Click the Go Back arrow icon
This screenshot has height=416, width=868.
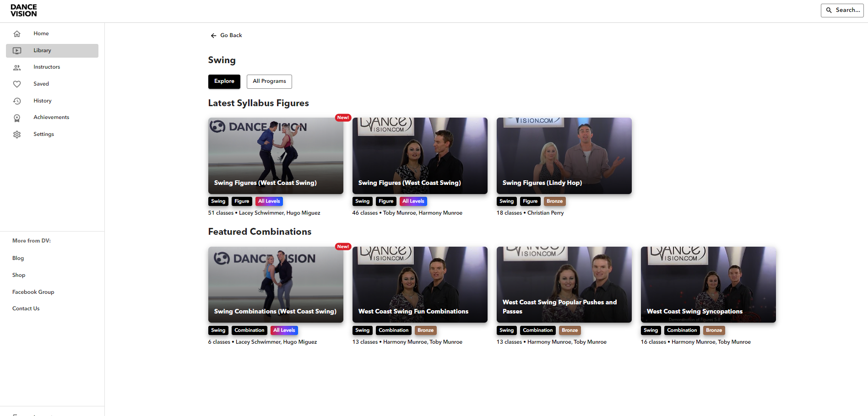point(213,36)
